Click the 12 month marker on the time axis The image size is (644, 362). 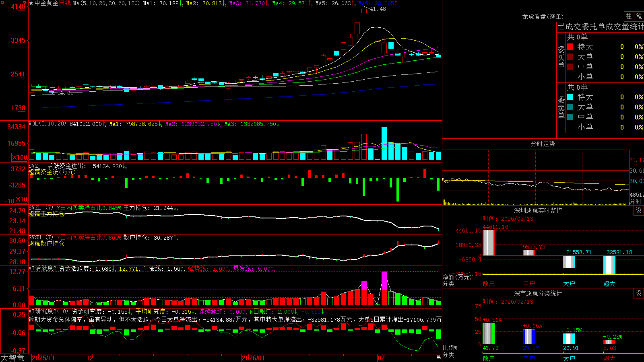tap(90, 358)
